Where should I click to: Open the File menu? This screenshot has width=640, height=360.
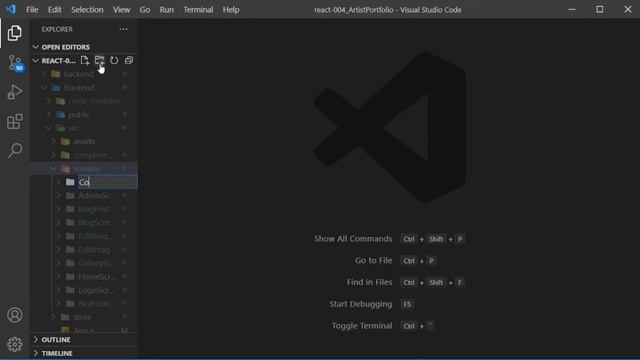(32, 9)
